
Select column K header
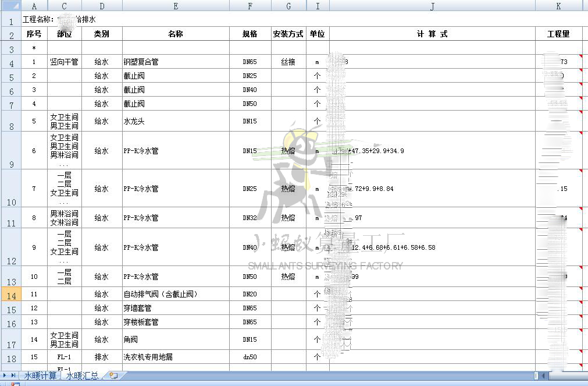pos(558,6)
